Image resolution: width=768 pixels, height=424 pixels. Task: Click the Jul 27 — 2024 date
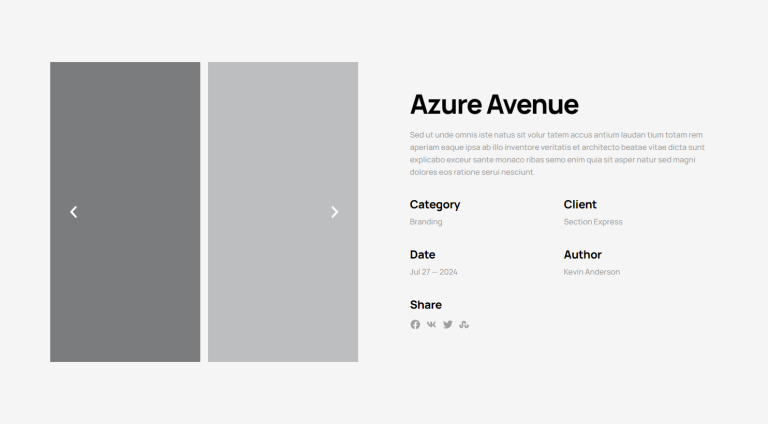coord(433,272)
